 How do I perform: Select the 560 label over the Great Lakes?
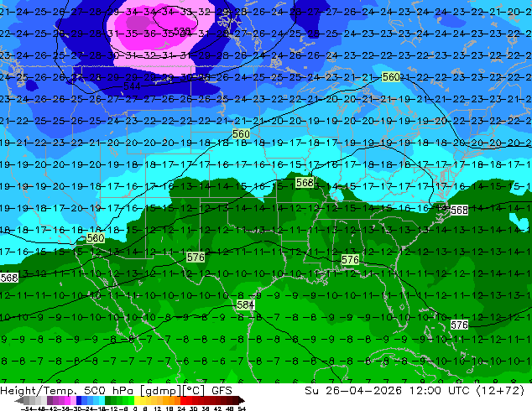(x=391, y=77)
